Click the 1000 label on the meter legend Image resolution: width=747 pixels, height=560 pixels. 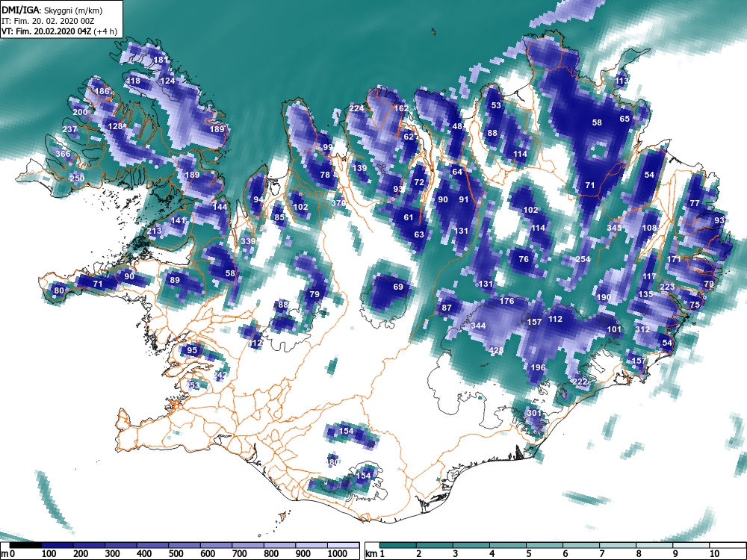(x=338, y=553)
